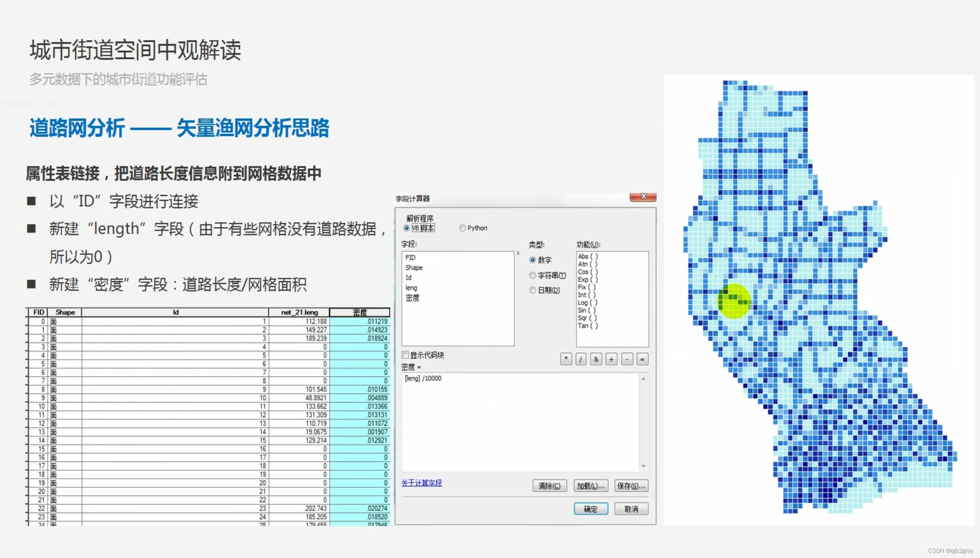Click the 加载(L)... button
This screenshot has width=980, height=558.
(590, 486)
